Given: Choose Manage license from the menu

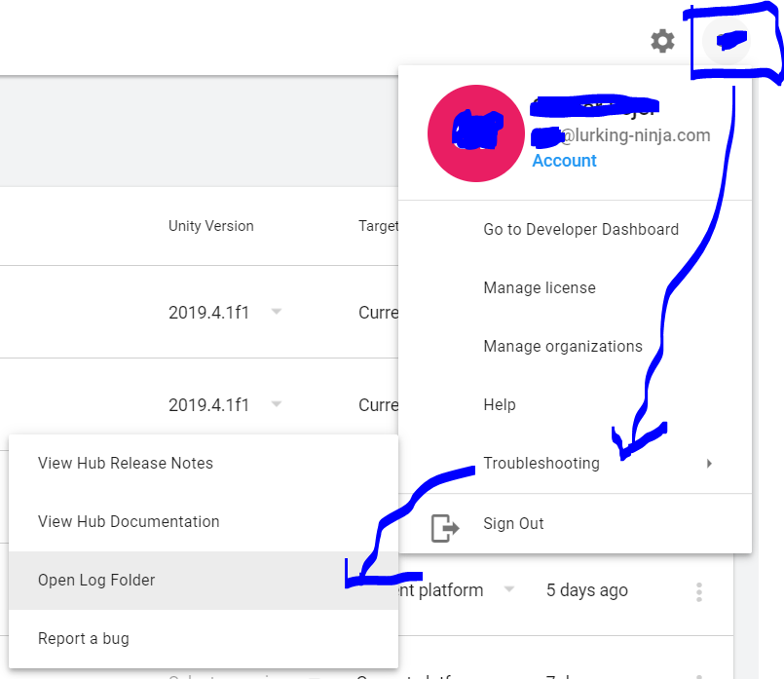Looking at the screenshot, I should pyautogui.click(x=539, y=288).
